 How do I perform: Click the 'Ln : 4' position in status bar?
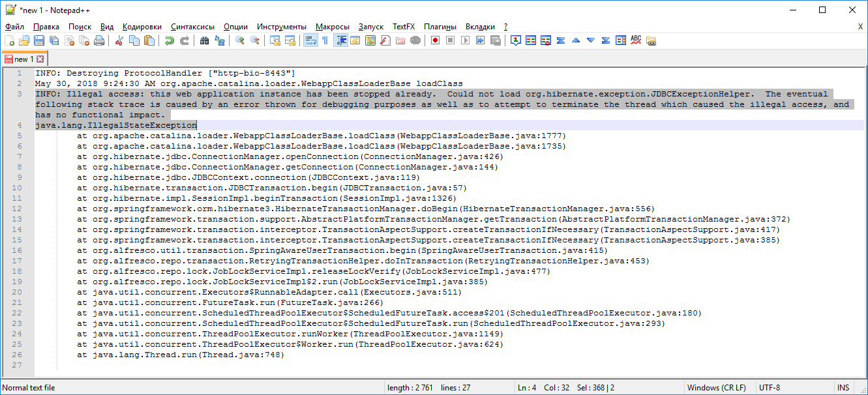point(528,388)
